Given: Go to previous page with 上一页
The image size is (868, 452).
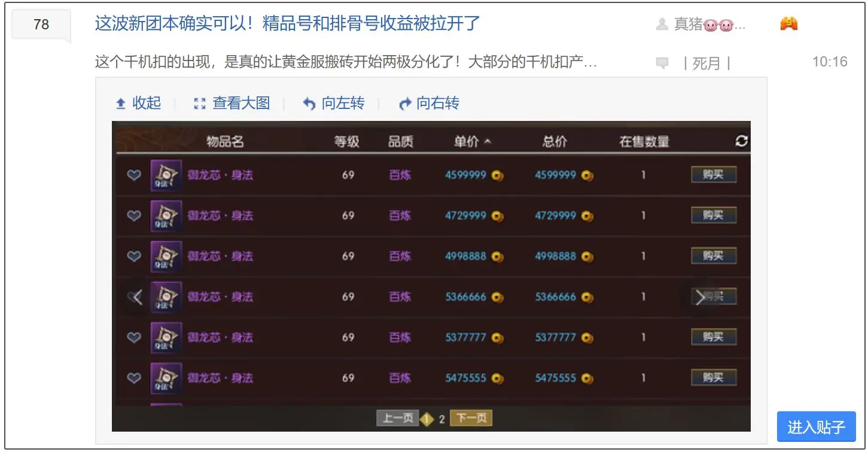Looking at the screenshot, I should [x=398, y=418].
